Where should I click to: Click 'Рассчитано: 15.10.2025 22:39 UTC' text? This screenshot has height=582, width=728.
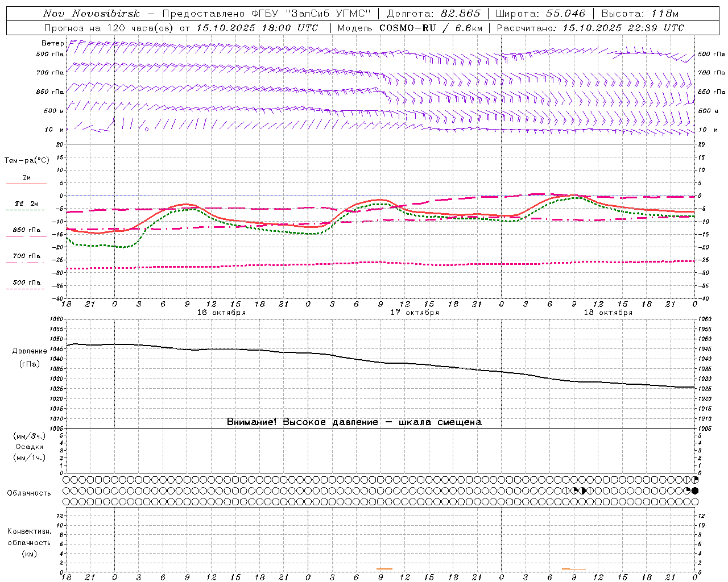pos(590,28)
